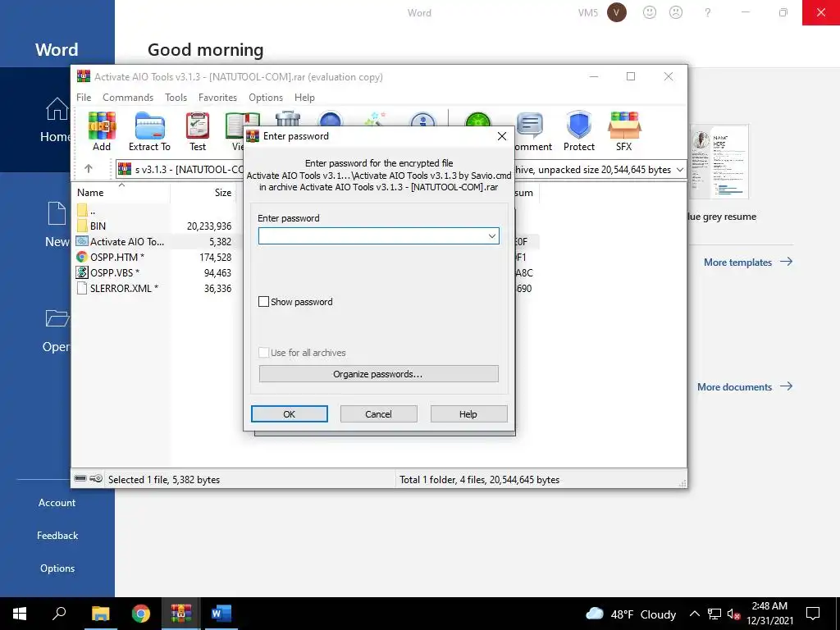
Task: Open the More templates link in Word
Action: click(748, 262)
